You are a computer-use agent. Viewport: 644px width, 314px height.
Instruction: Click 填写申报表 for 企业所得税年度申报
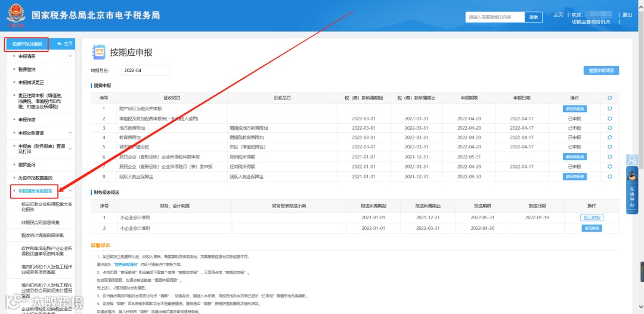(x=574, y=156)
